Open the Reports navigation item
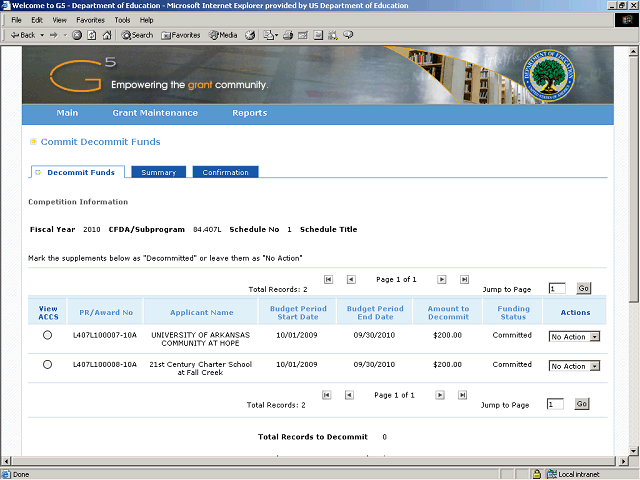 point(250,113)
